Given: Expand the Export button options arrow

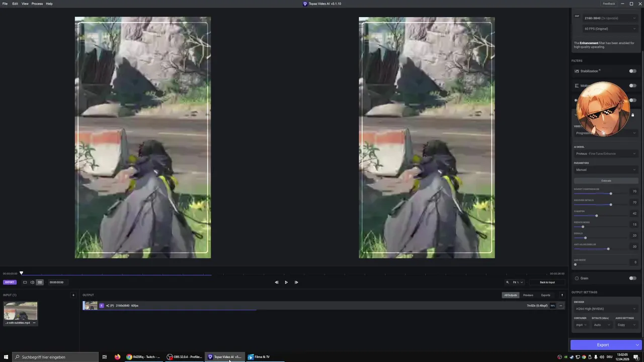Looking at the screenshot, I should click(637, 345).
